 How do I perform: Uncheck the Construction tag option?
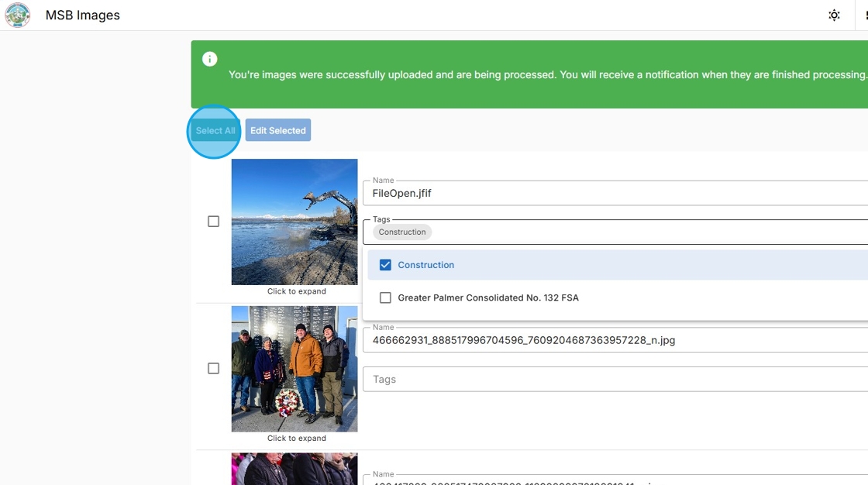(x=385, y=265)
